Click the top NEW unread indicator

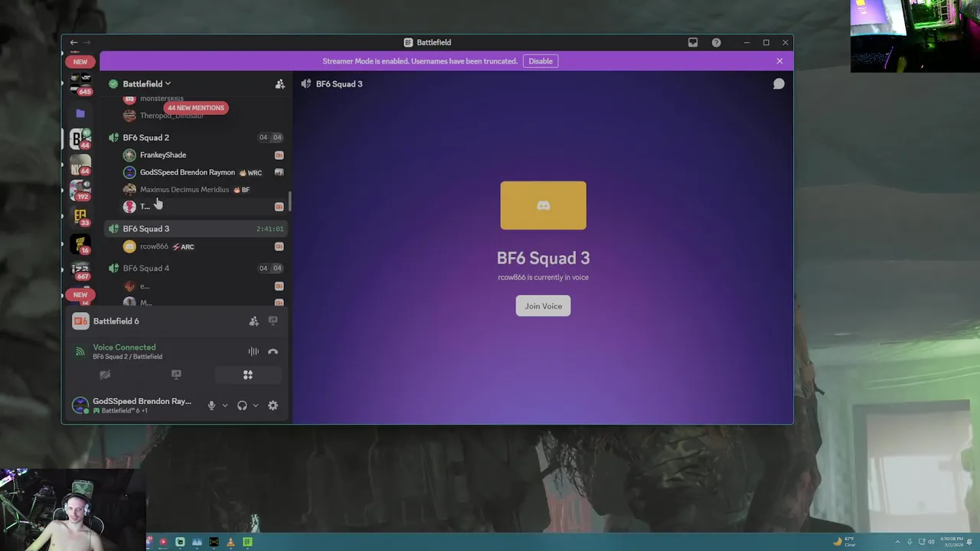coord(80,62)
